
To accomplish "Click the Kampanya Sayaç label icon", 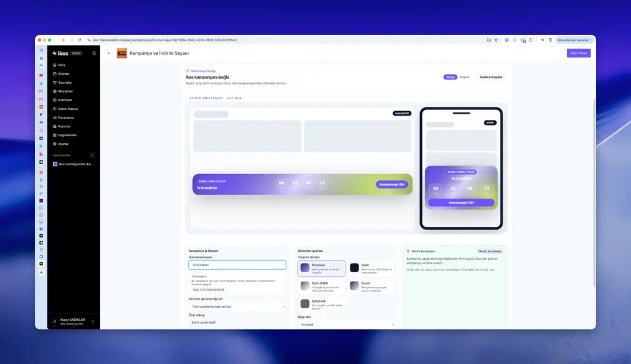I will tap(188, 71).
